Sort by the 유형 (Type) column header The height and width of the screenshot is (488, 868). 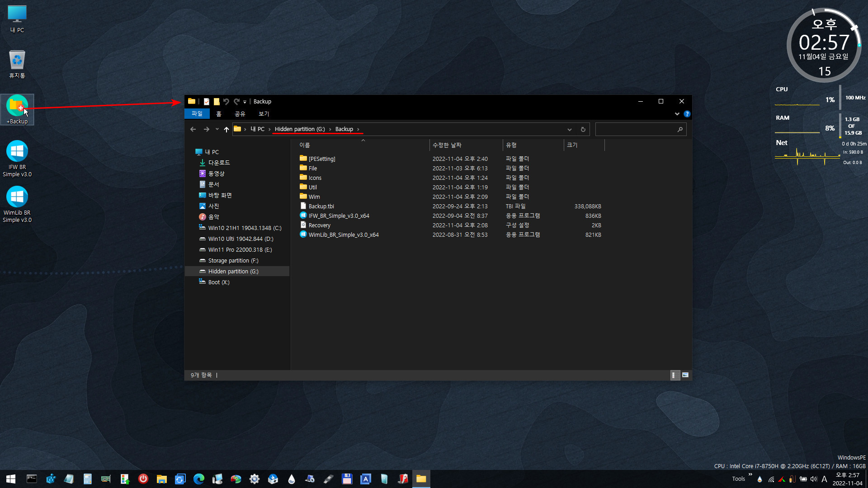pos(533,145)
